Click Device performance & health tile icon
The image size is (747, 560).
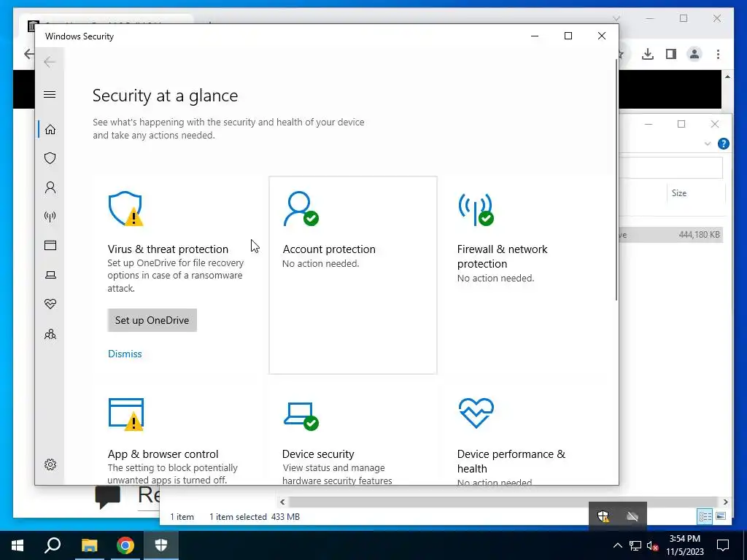click(x=476, y=413)
